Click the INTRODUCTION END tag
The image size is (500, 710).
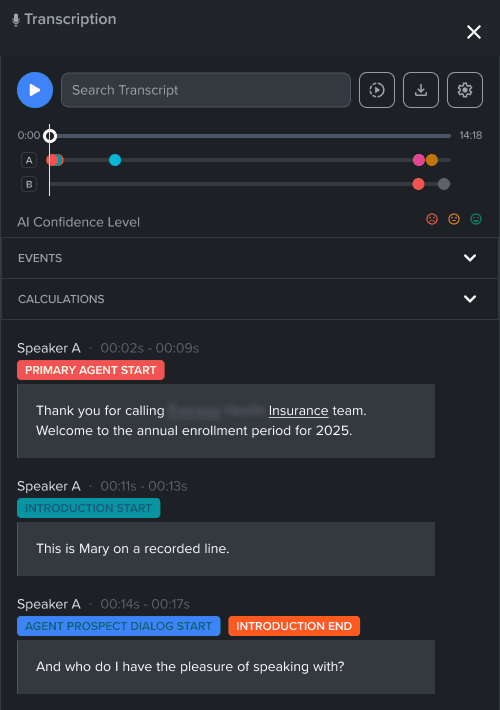[x=294, y=626]
